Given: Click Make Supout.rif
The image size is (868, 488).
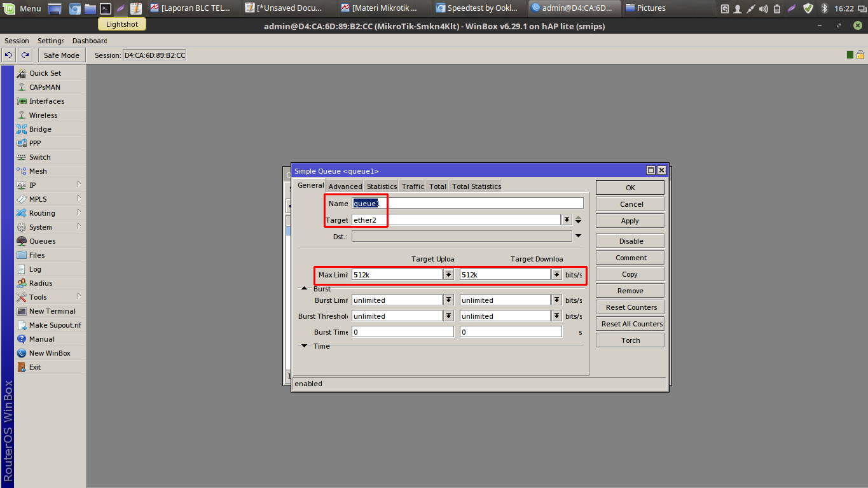Looking at the screenshot, I should pos(50,325).
